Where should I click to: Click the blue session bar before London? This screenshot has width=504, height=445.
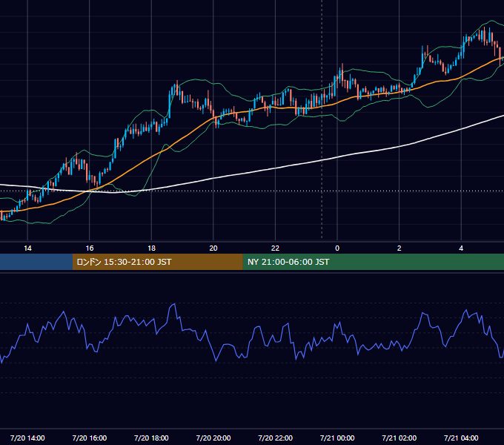(x=36, y=262)
